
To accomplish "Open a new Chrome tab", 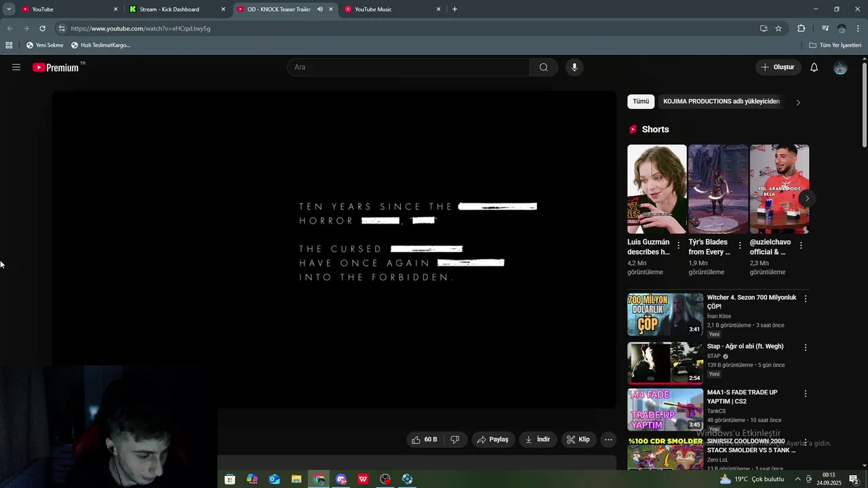I will [454, 9].
